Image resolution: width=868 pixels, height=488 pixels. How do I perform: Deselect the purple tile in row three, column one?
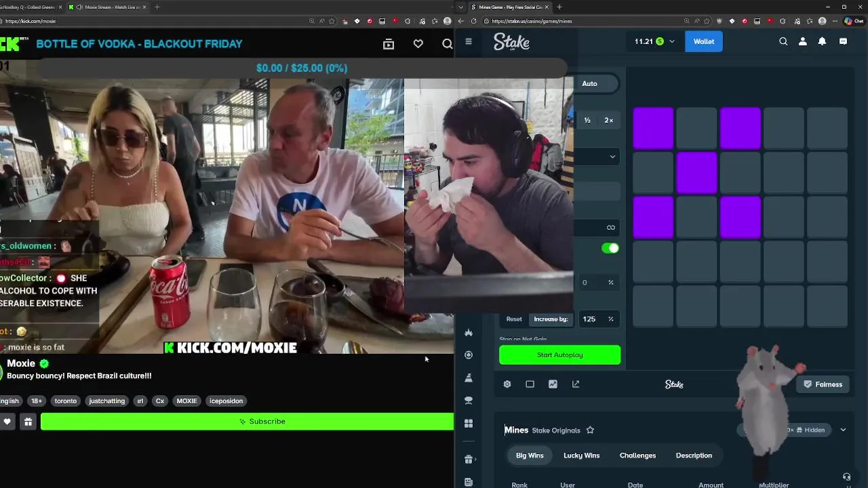click(x=653, y=218)
